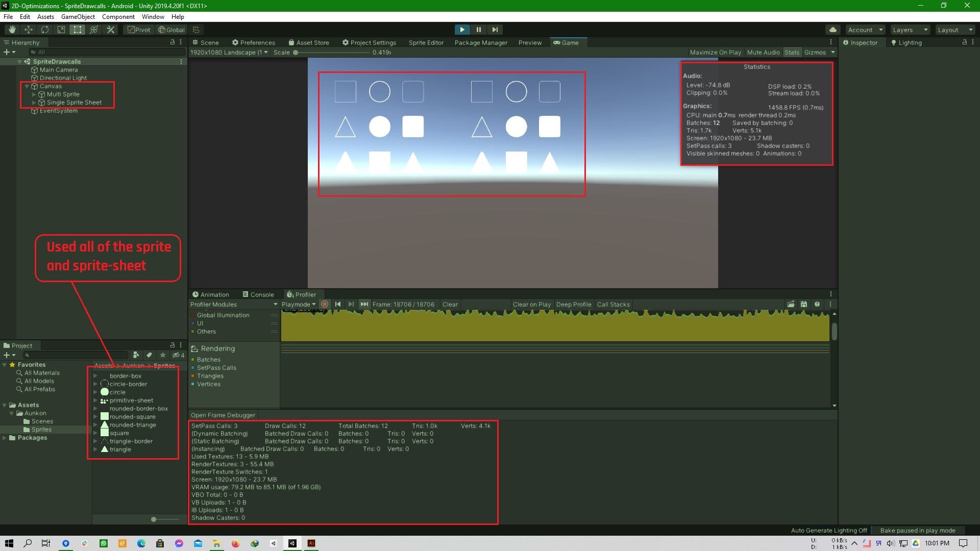Select the Rotate tool

click(x=44, y=30)
